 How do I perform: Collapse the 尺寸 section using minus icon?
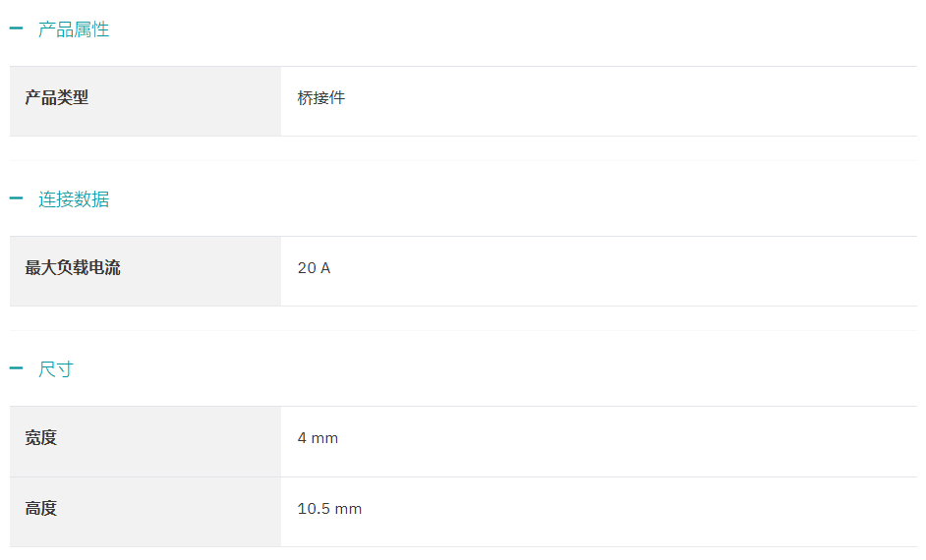coord(16,368)
